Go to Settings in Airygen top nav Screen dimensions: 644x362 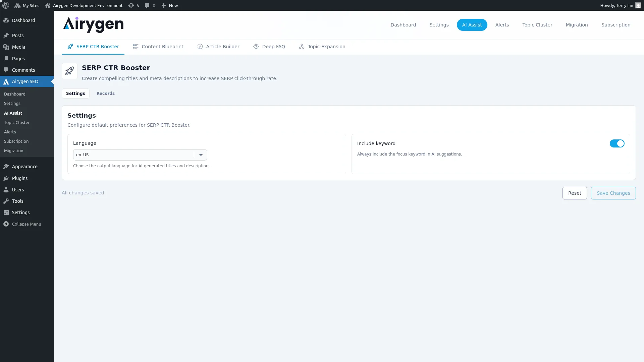[x=439, y=25]
